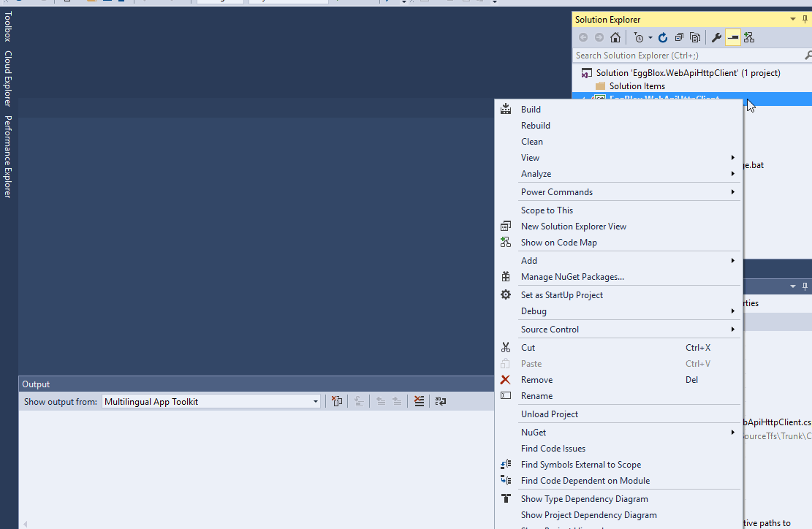Open the Toolbox side tab
The width and height of the screenshot is (812, 529).
[x=8, y=27]
